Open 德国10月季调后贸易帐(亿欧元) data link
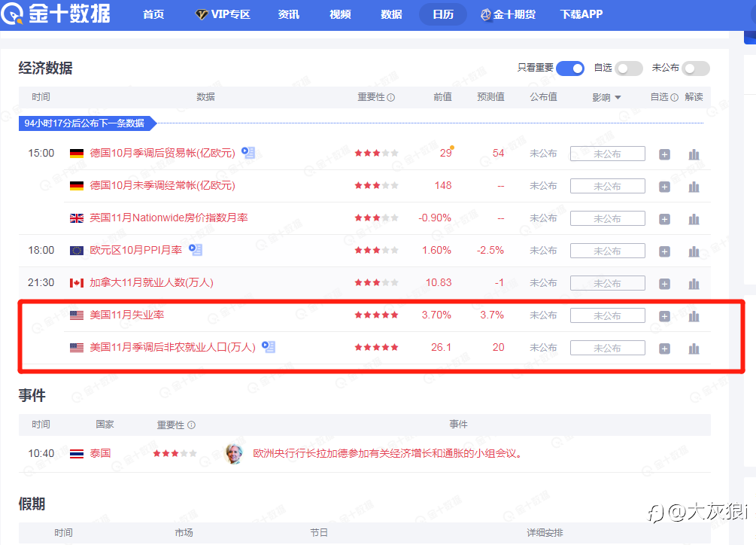 click(x=162, y=153)
